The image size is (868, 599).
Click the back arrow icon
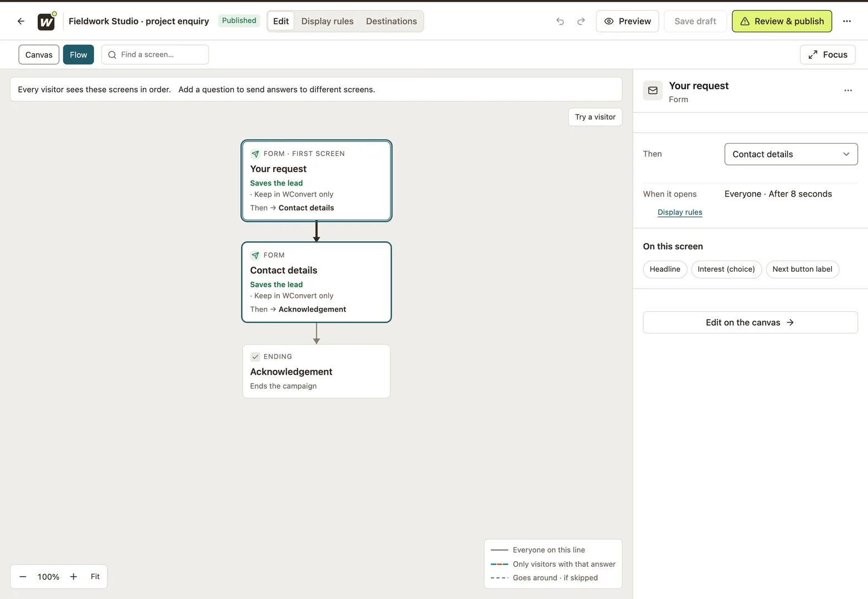[21, 21]
